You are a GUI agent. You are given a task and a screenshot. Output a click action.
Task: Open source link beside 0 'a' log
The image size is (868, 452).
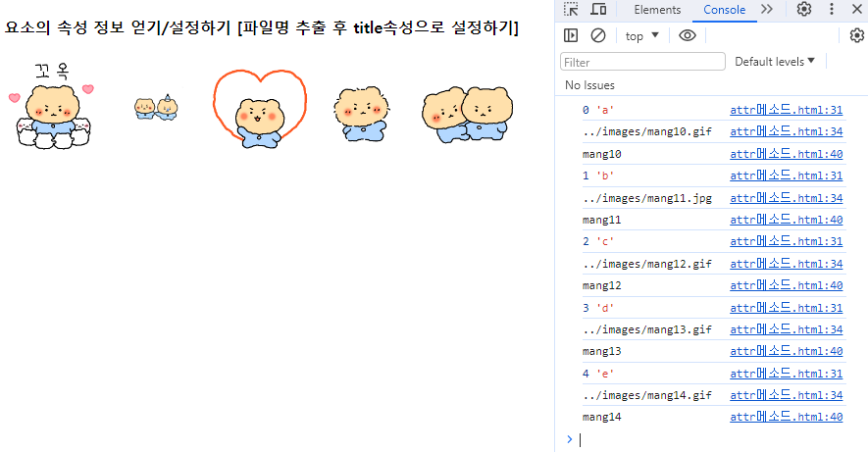coord(786,110)
